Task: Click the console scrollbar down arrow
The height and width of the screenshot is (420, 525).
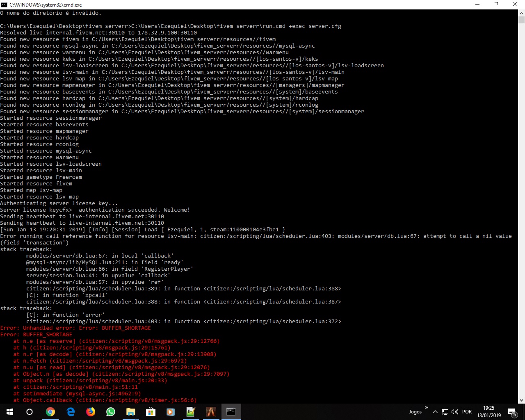Action: (x=521, y=400)
